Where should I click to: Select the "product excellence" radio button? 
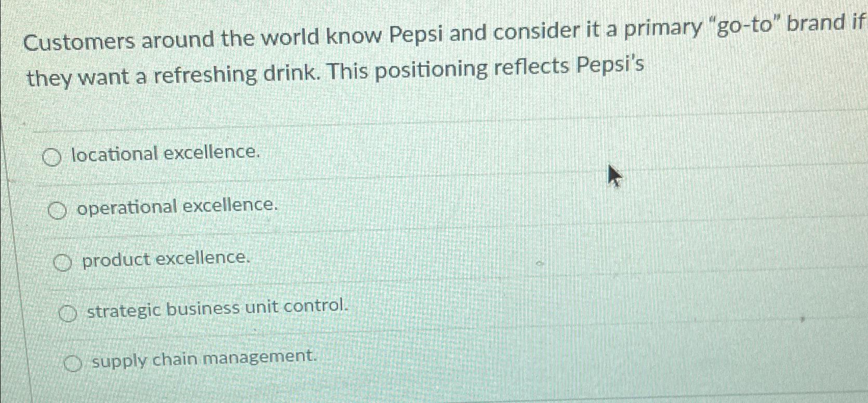(63, 262)
